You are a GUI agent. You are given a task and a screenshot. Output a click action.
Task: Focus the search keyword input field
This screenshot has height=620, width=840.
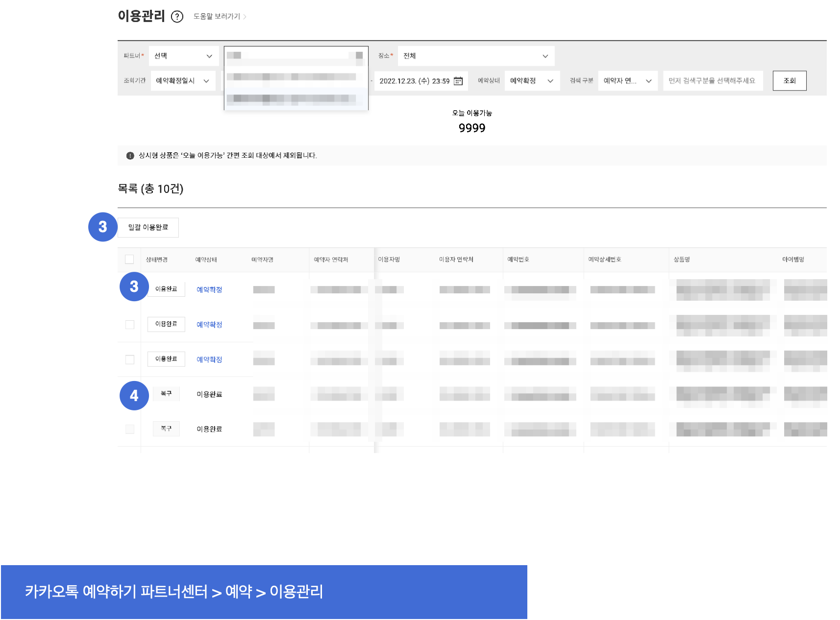[713, 81]
